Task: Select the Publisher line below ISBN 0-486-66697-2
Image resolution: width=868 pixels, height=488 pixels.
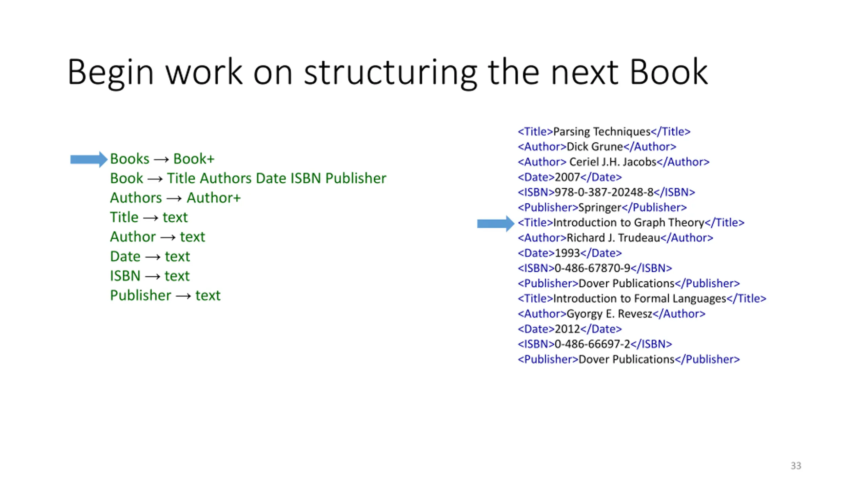Action: coord(629,359)
